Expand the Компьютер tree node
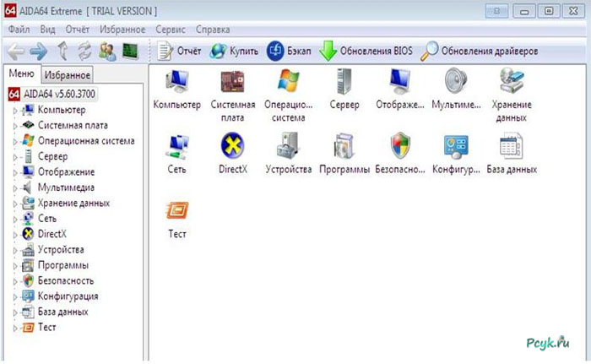The image size is (591, 364). click(15, 111)
